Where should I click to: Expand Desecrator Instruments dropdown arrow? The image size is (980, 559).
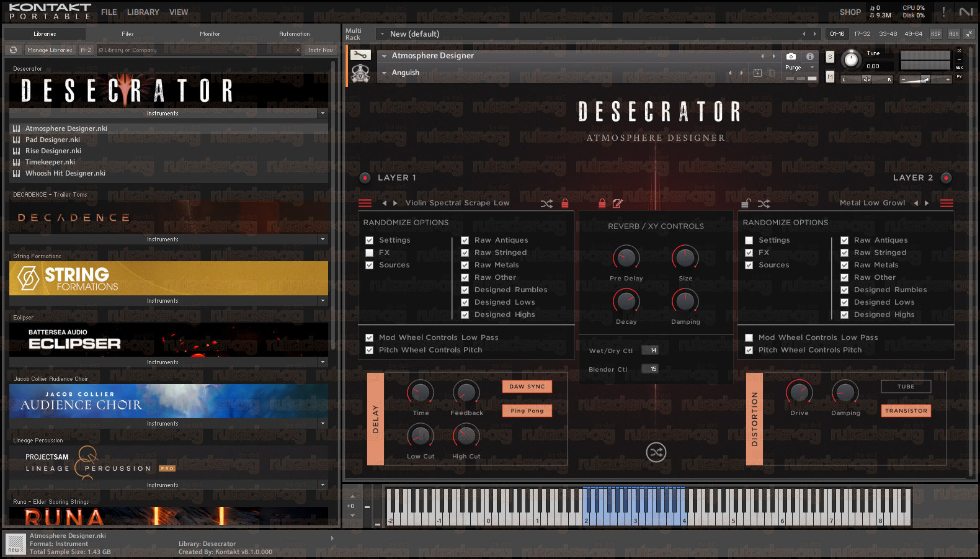[323, 114]
